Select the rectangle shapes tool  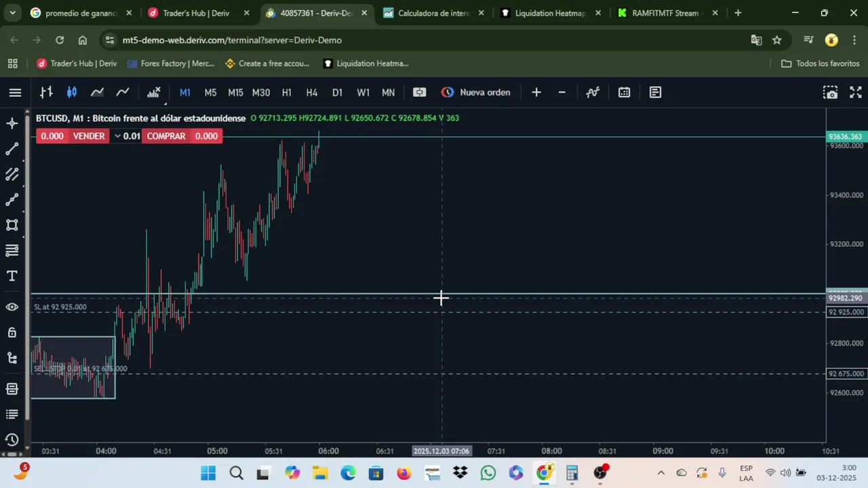pos(12,225)
